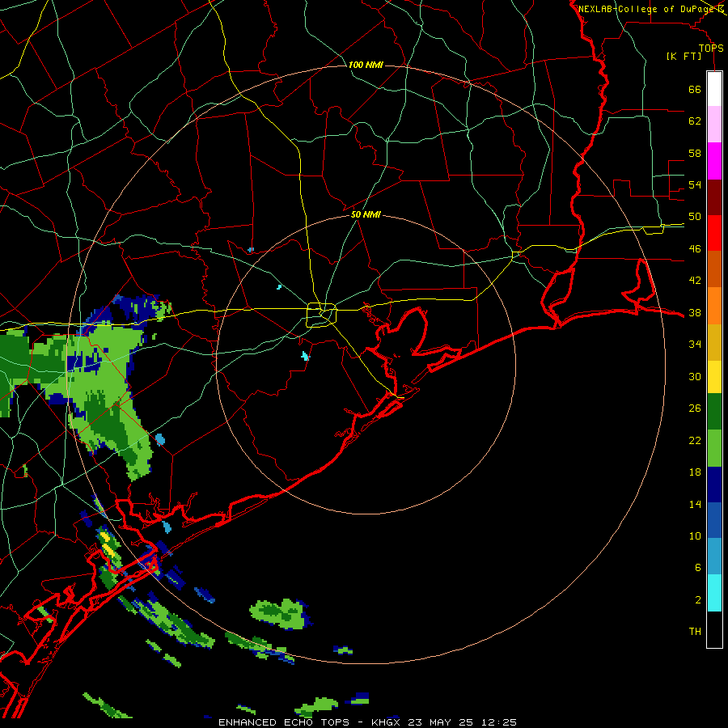This screenshot has height=728, width=728.
Task: Click the medium blue 18 kft swatch
Action: coord(714,520)
